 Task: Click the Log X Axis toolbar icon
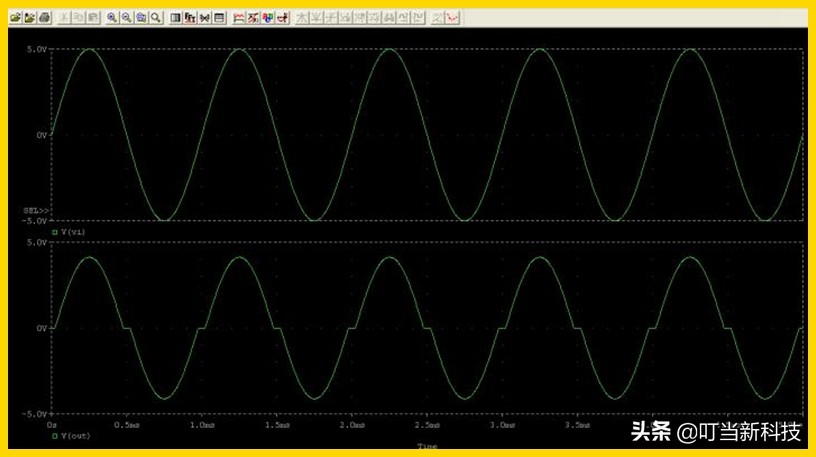[x=176, y=18]
